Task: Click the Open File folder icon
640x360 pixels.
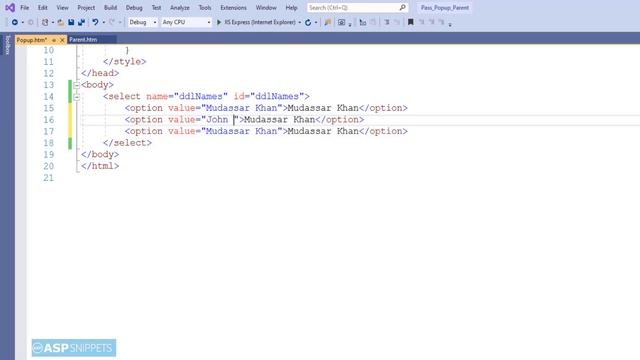Action: 60,22
